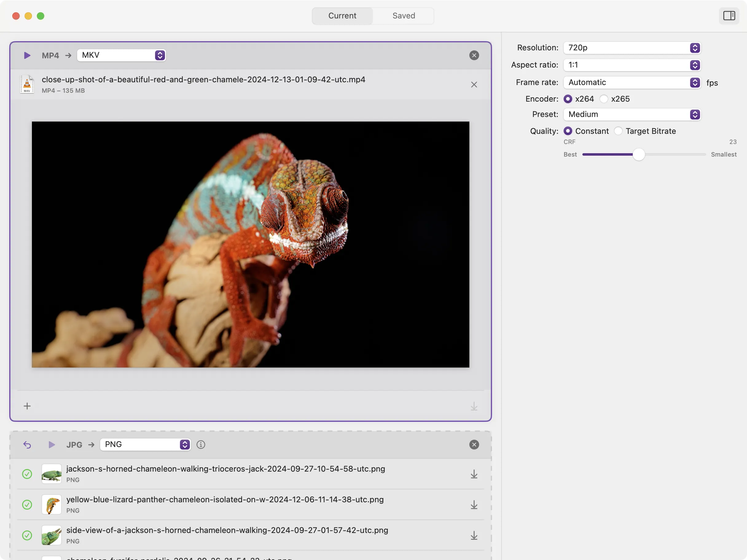The image size is (747, 560).
Task: Open the info icon beside PNG format
Action: 201,445
